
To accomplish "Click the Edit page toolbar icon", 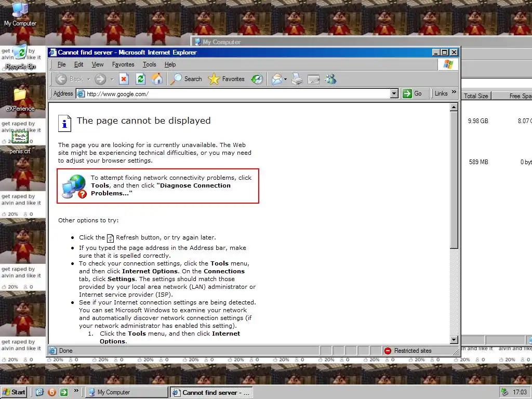I will [x=313, y=79].
